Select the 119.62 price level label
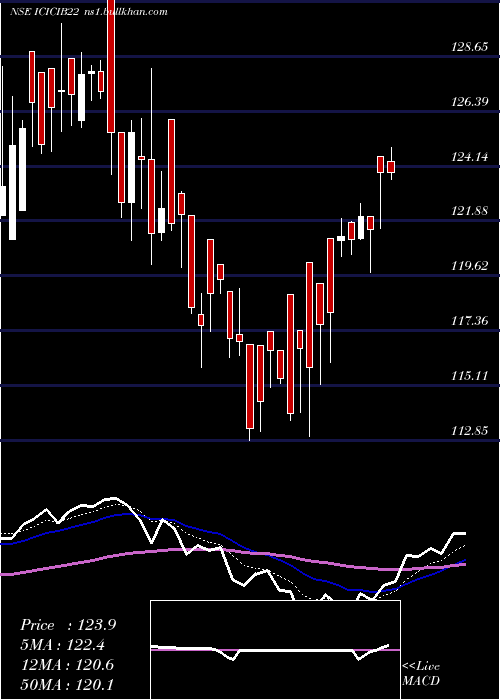 click(x=470, y=267)
